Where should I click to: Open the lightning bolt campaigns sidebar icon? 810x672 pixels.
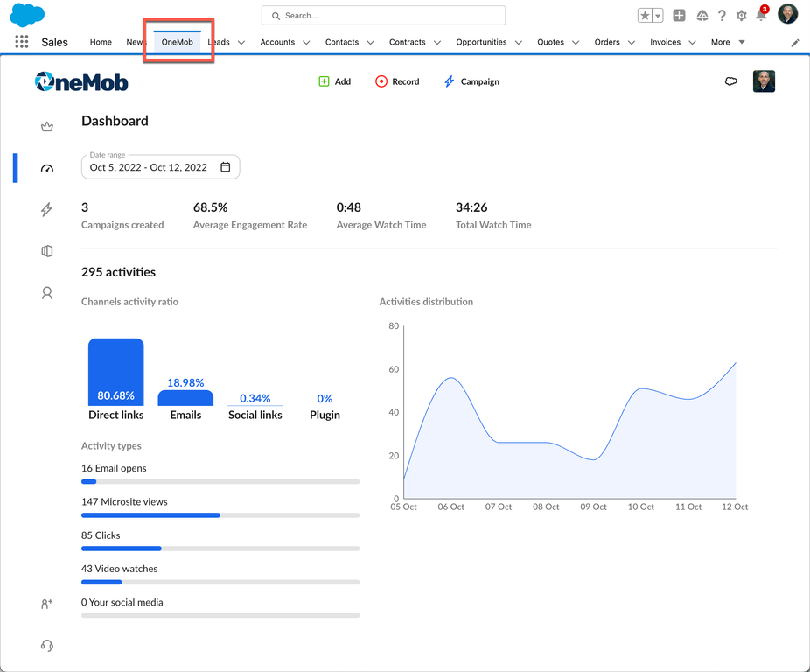point(47,209)
